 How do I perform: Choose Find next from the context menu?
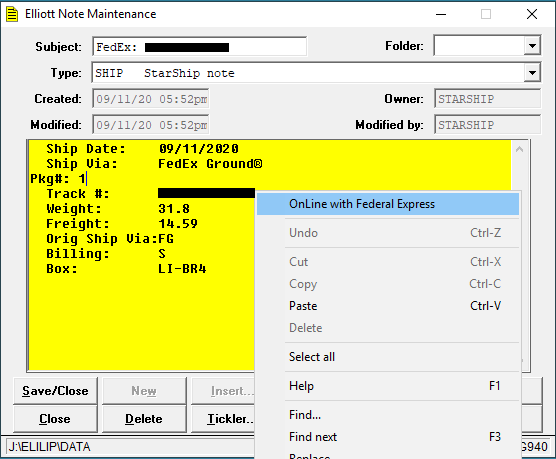[388, 437]
